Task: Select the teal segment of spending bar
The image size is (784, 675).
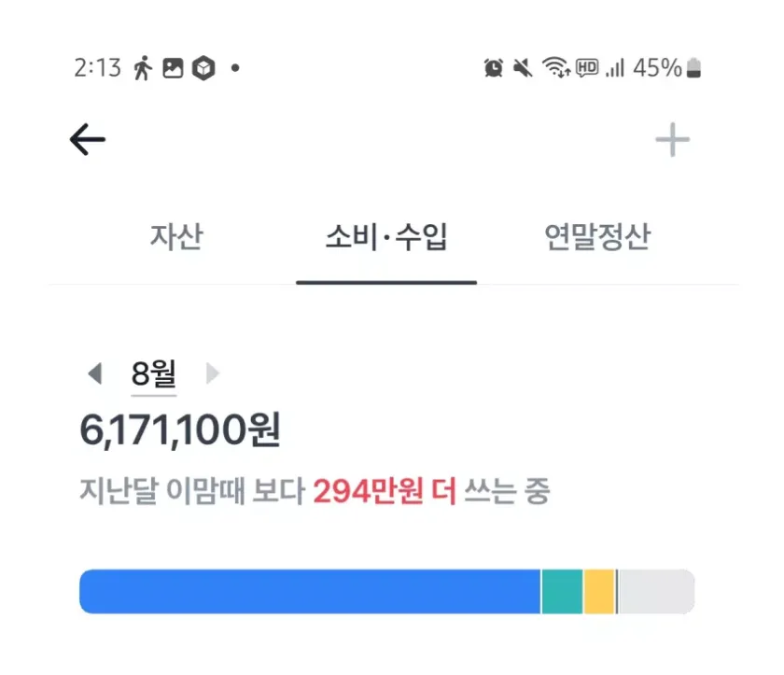Action: coord(562,592)
